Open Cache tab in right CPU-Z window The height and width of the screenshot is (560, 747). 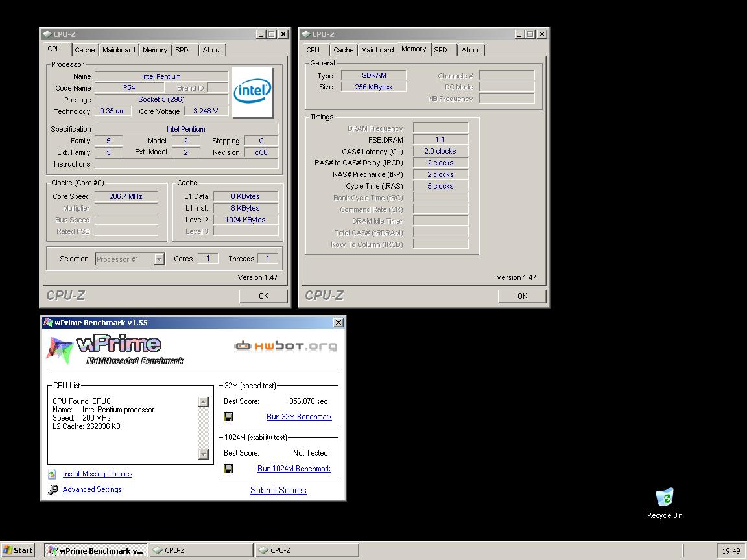tap(344, 50)
